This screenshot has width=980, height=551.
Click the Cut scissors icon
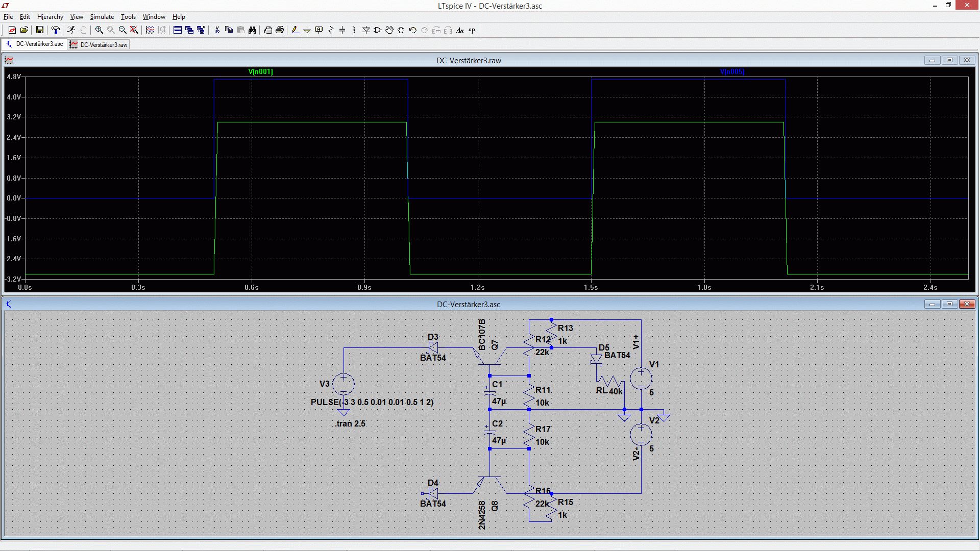217,30
